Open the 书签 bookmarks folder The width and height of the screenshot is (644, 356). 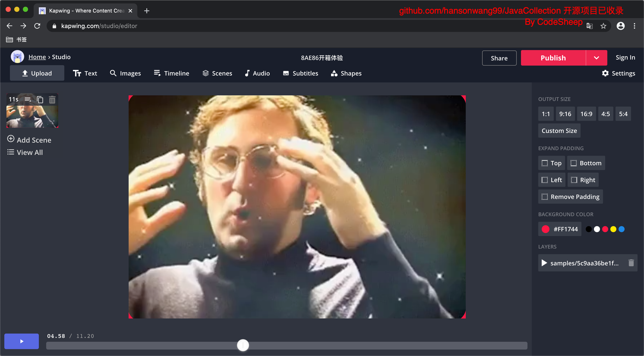(16, 39)
